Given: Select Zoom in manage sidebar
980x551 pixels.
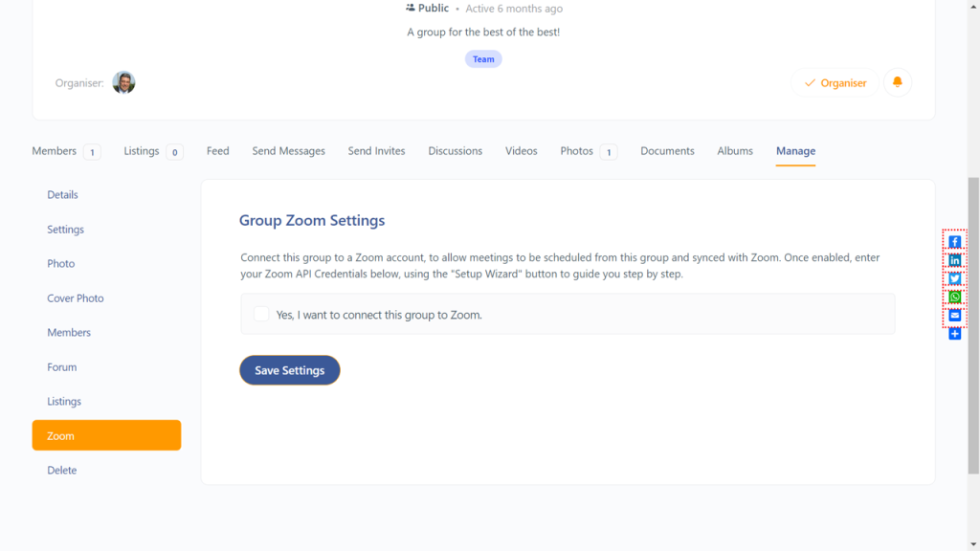Looking at the screenshot, I should 107,435.
